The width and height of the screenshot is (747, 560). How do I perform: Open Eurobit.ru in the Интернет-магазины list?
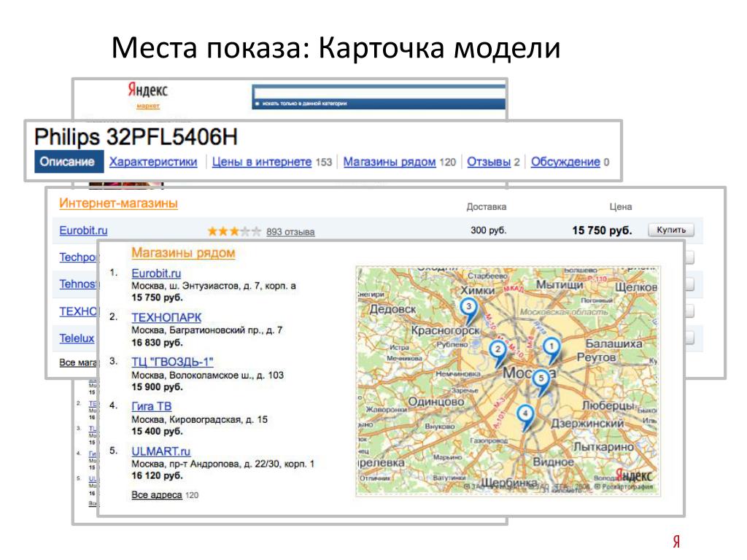tap(83, 230)
